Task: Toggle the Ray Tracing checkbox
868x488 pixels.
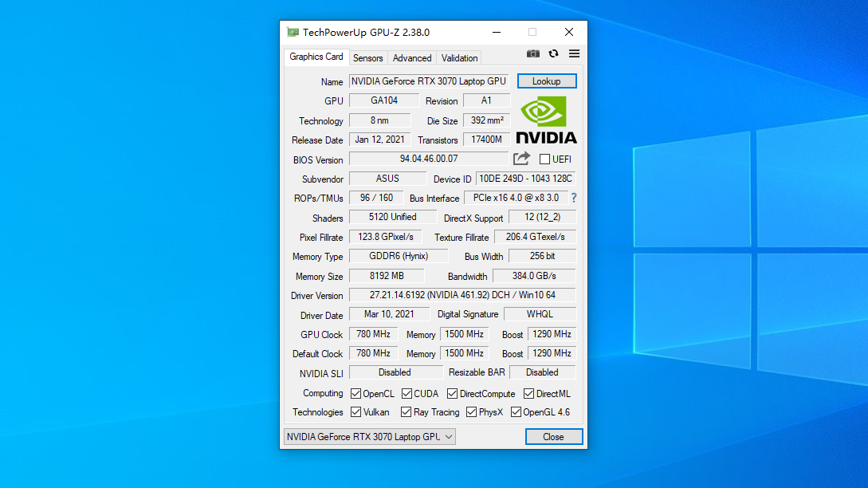Action: tap(407, 412)
